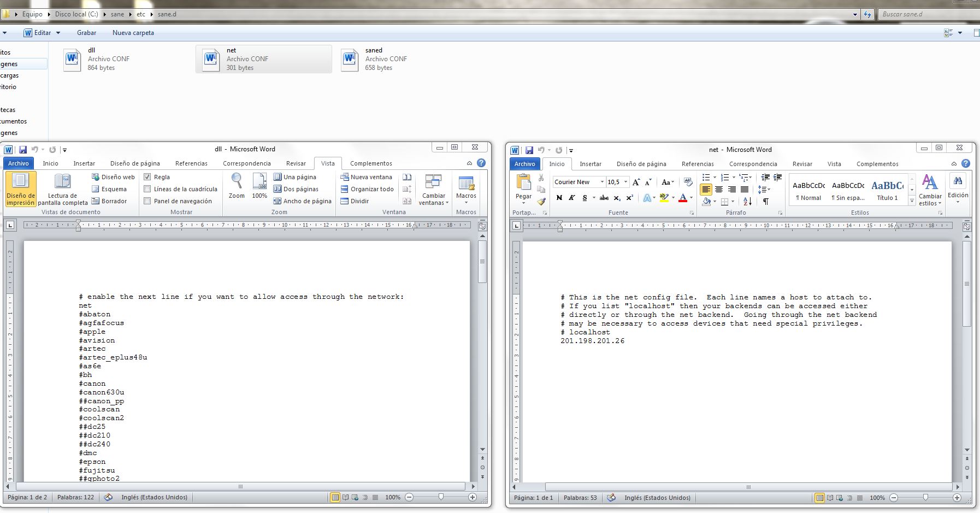Click the Word help question mark in net window

965,163
